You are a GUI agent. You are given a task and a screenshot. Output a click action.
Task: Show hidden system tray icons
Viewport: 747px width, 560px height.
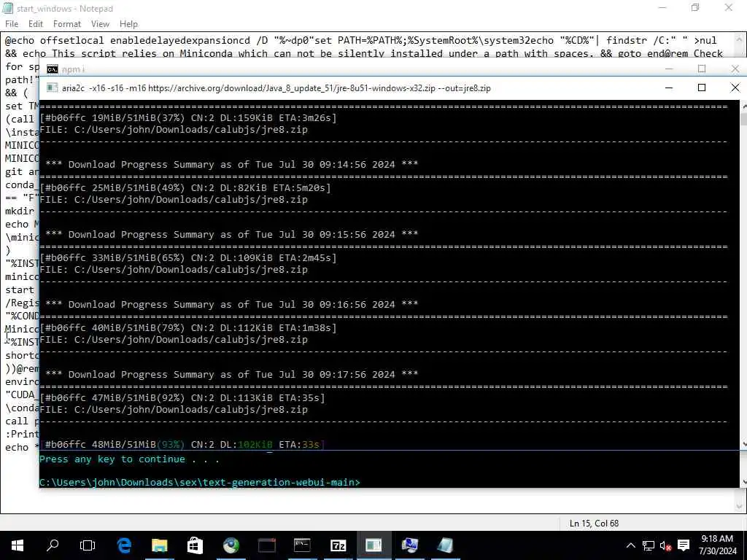click(x=630, y=545)
